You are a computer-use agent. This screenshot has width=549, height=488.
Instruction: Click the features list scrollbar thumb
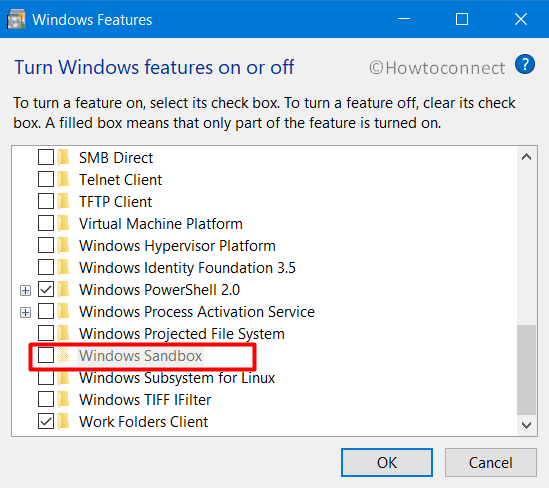pos(526,370)
